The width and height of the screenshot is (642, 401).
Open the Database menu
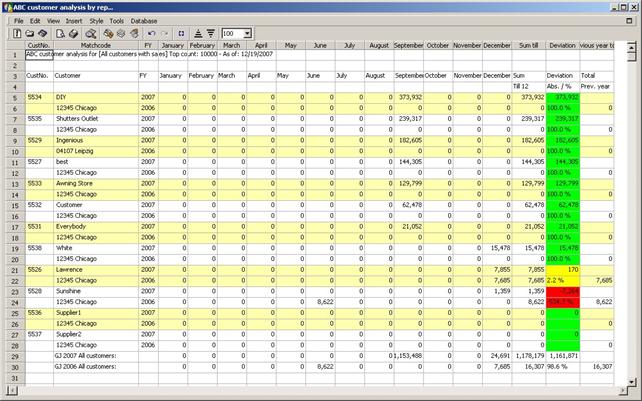[x=144, y=20]
